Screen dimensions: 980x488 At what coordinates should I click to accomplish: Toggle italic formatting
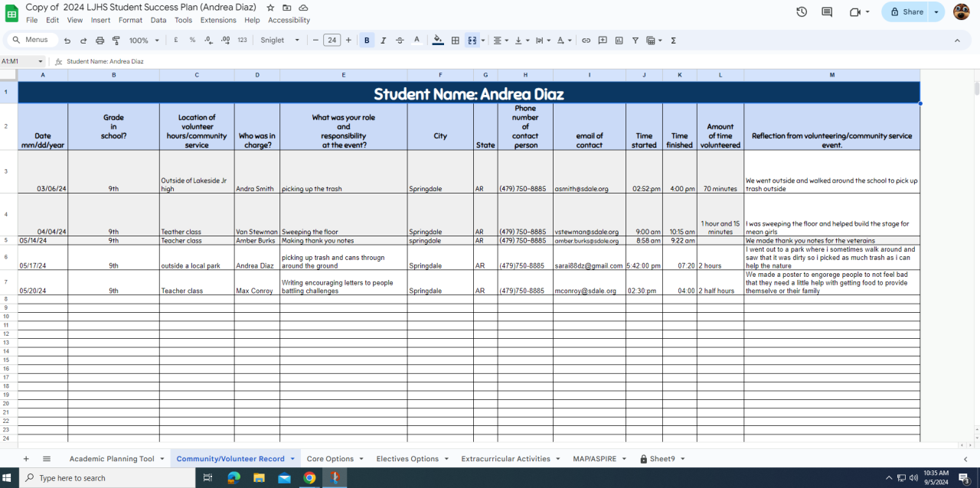[x=383, y=41]
